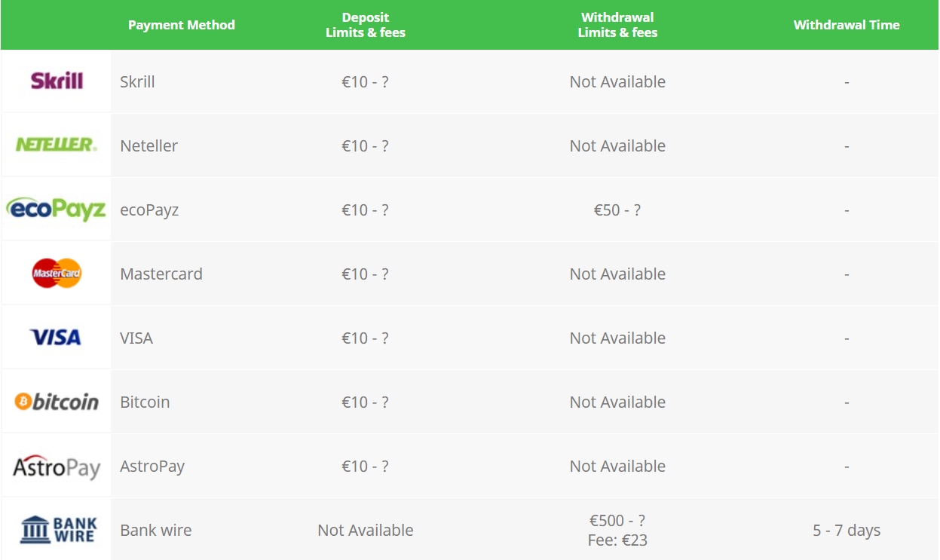Click the Bitcoin logo icon
This screenshot has width=940, height=560.
57,402
